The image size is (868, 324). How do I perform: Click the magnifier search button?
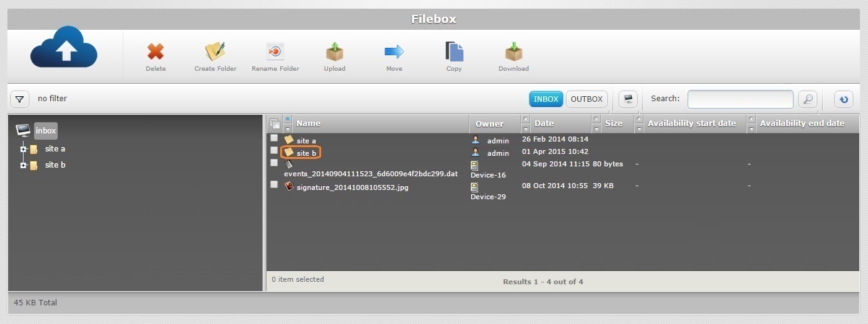pos(807,99)
